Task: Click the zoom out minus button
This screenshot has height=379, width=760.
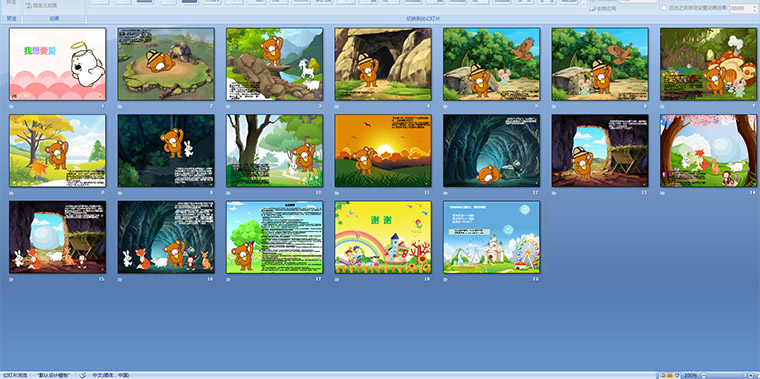Action: [x=703, y=376]
